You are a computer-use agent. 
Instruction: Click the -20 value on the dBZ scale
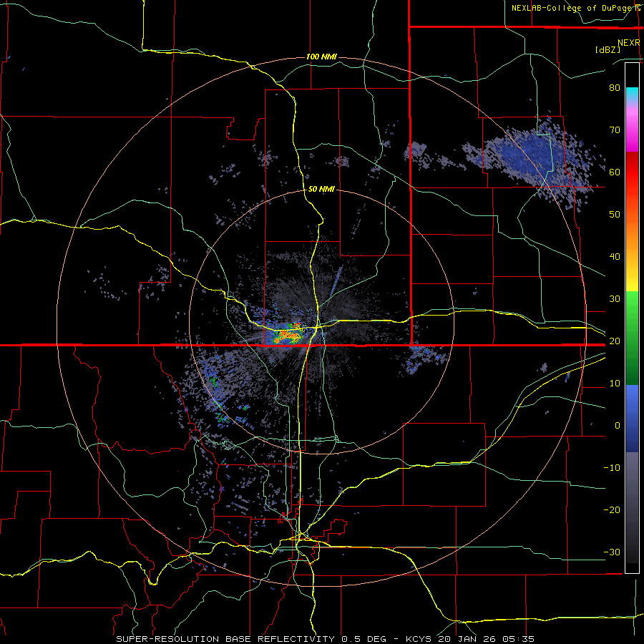(612, 510)
